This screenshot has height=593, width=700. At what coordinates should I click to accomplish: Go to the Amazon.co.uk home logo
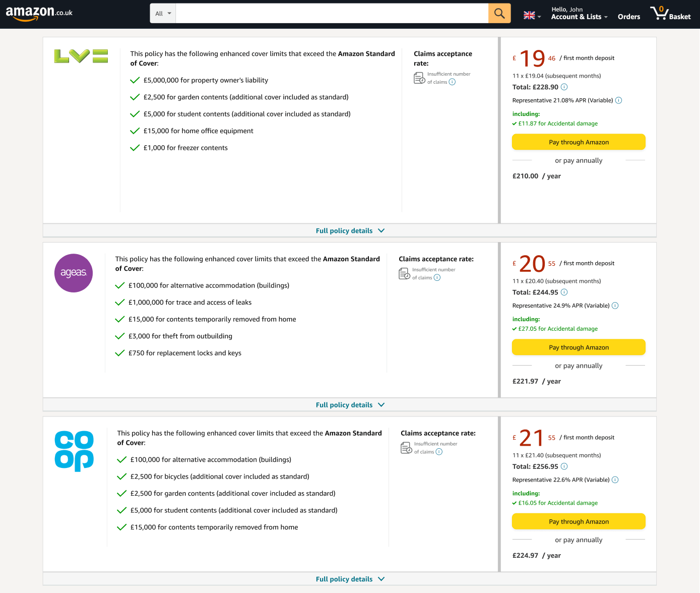[x=39, y=14]
